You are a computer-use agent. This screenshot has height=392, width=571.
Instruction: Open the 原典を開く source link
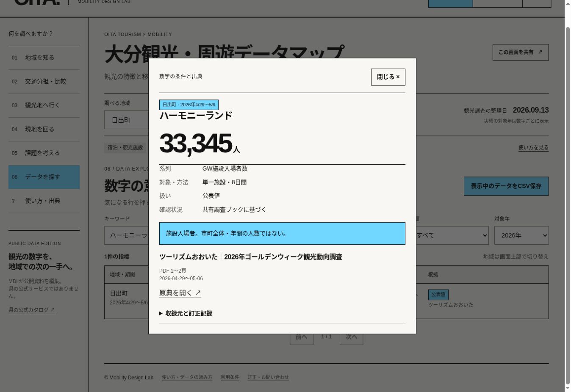point(180,293)
